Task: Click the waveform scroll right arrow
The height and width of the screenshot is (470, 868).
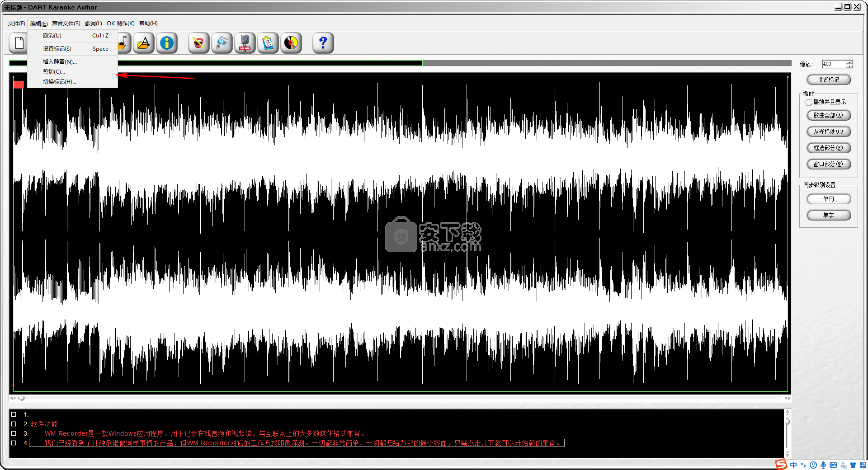Action: tap(788, 398)
